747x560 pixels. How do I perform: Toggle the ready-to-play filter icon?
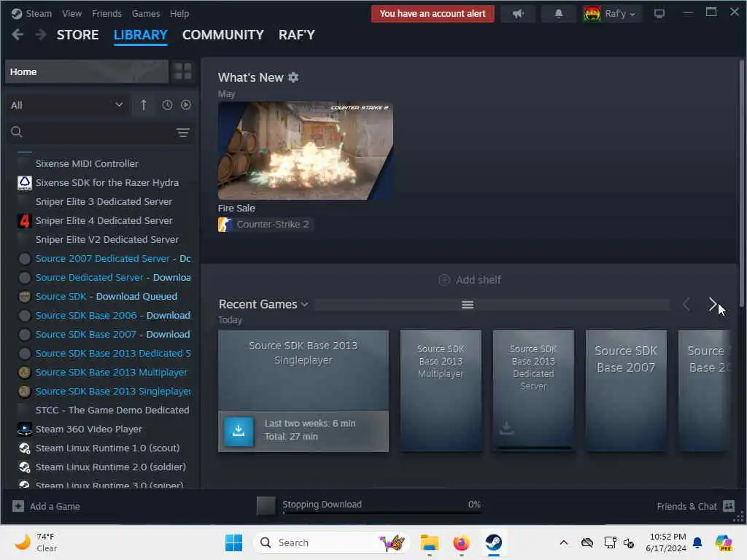186,105
